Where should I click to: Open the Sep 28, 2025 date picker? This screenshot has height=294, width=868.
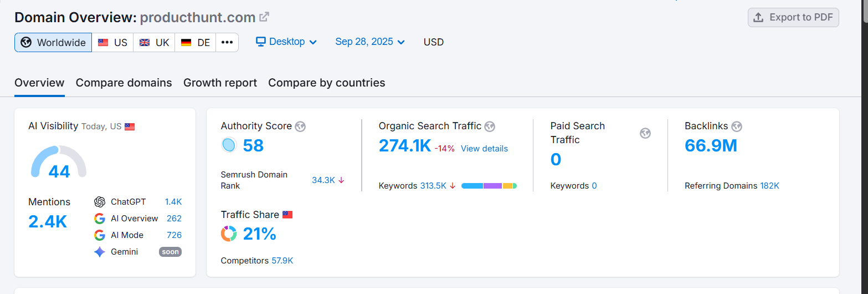370,42
